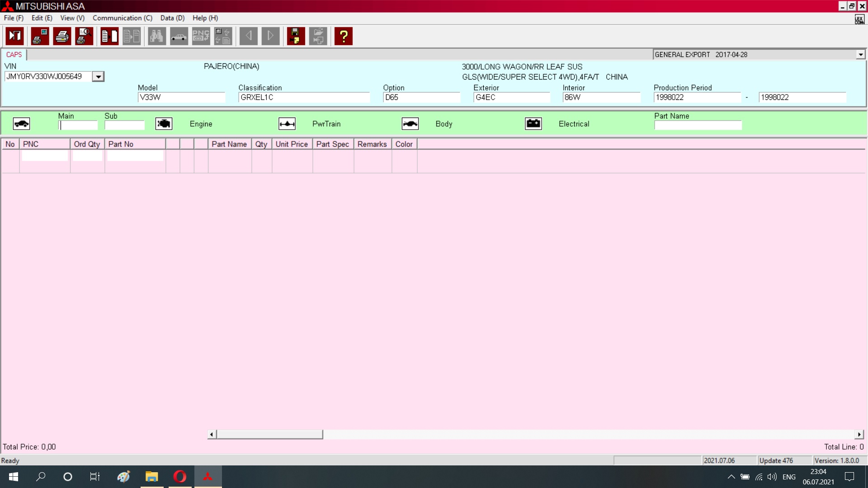Click the PwrTrain axle icon
Screen dimensions: 868x488
(x=287, y=124)
